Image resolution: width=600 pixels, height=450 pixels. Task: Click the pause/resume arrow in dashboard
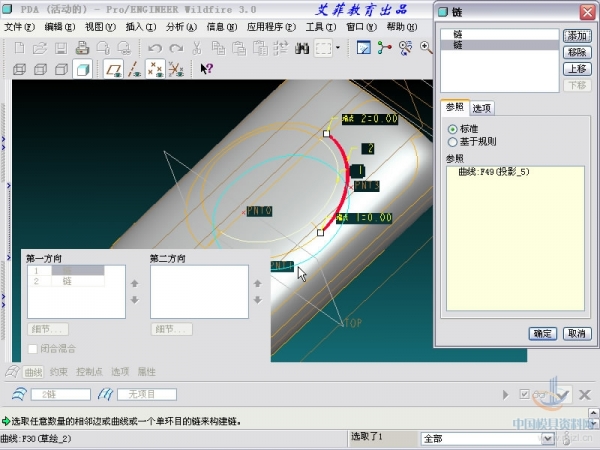coord(505,395)
